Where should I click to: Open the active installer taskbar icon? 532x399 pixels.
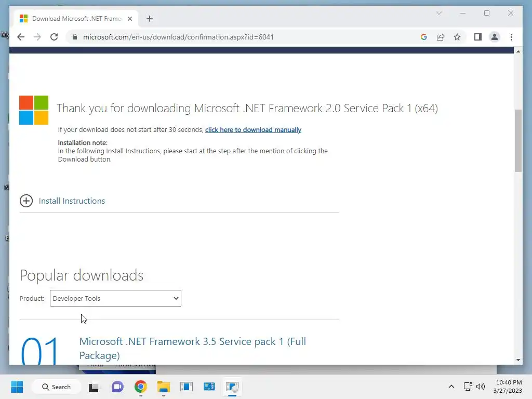pyautogui.click(x=232, y=387)
